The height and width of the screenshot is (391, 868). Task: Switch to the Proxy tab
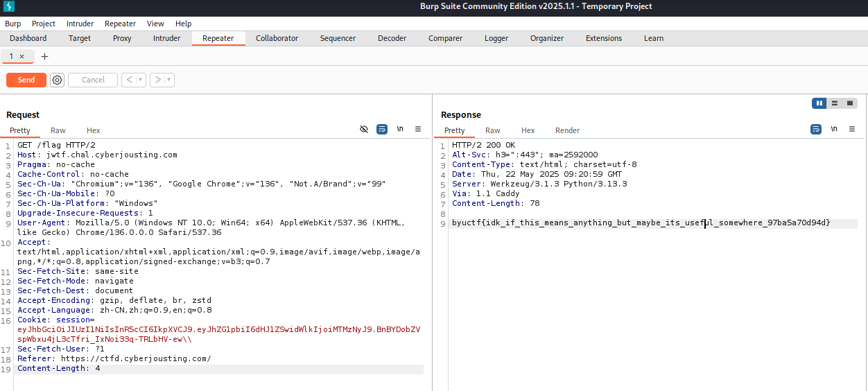(122, 38)
